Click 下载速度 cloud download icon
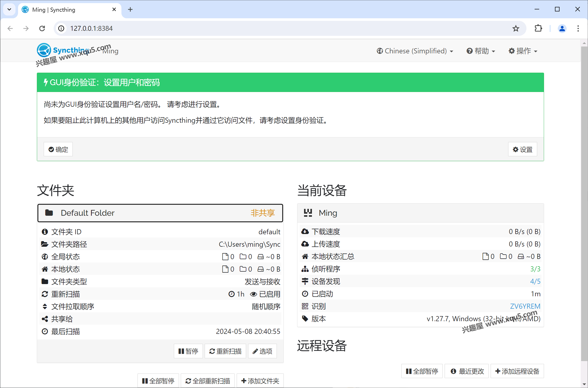Viewport: 588px width, 388px height. 305,231
